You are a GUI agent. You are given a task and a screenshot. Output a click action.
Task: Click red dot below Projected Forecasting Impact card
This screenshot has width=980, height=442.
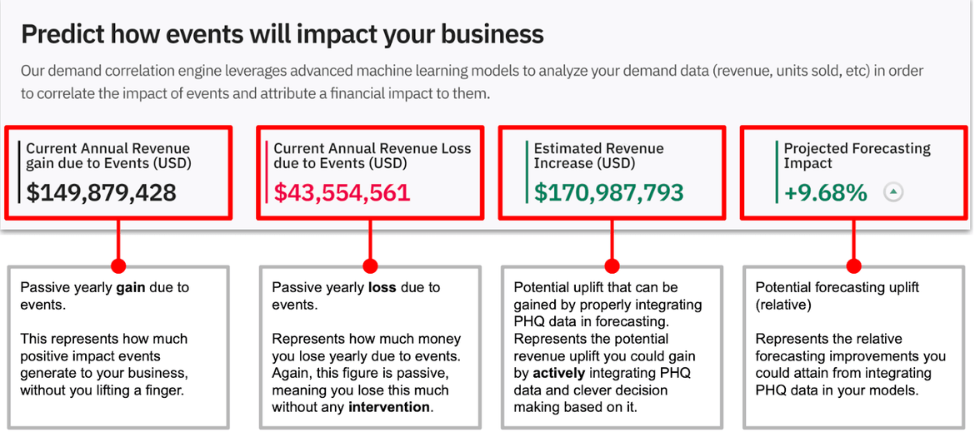tap(854, 266)
